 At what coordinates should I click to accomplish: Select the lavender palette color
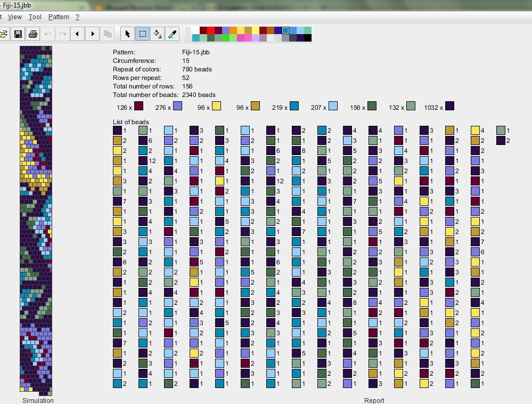coord(256,38)
